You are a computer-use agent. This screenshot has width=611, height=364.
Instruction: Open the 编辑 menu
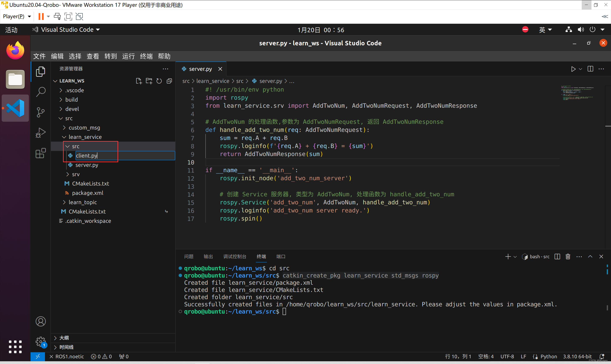click(57, 56)
